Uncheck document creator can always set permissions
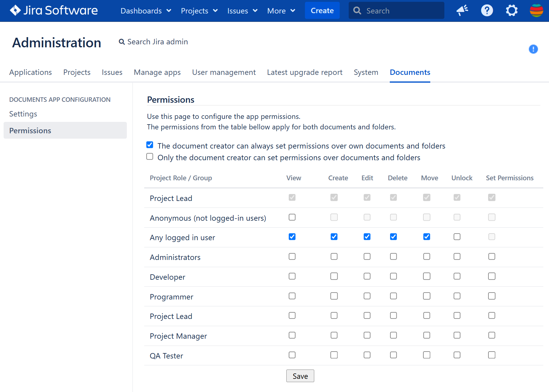The width and height of the screenshot is (549, 392). pos(150,145)
